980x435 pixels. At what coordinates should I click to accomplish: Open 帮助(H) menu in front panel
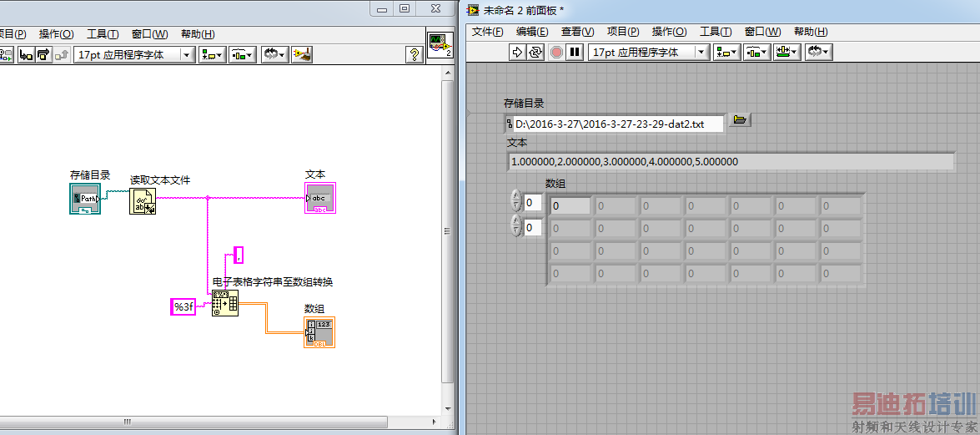(x=811, y=32)
